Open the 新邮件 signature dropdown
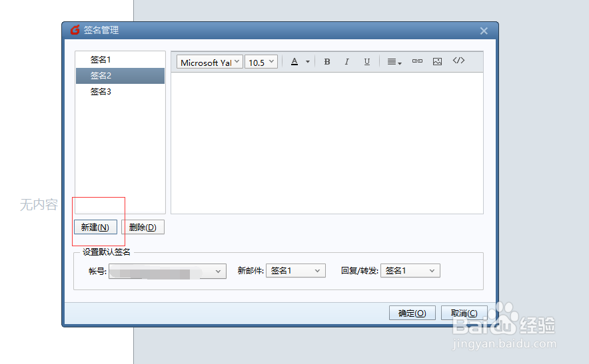589x364 pixels. click(x=296, y=271)
